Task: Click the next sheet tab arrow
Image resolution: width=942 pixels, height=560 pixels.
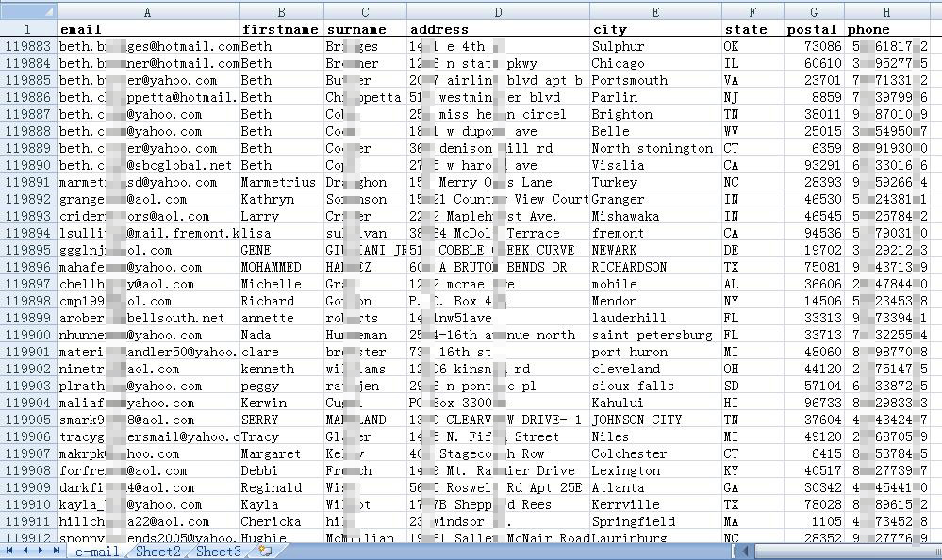Action: 41,551
